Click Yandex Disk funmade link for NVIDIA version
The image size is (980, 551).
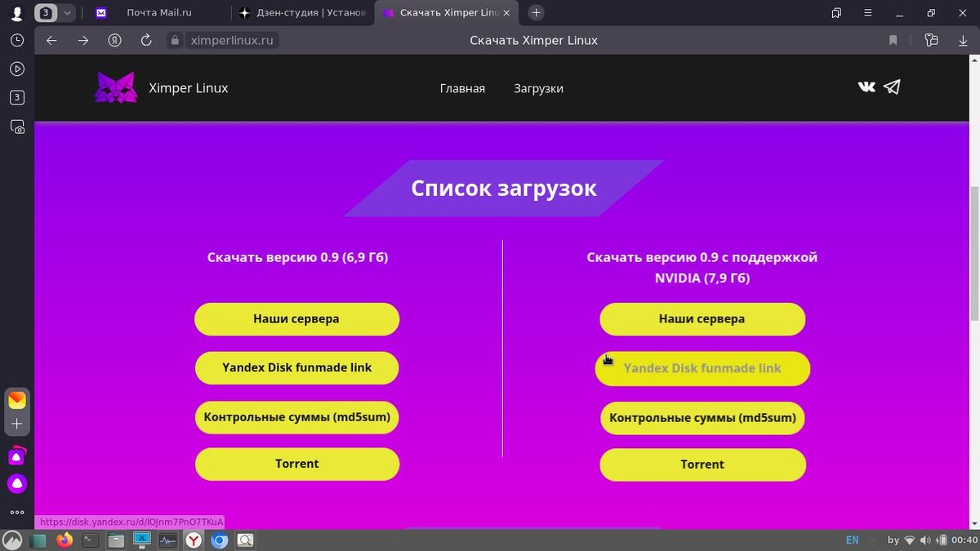(702, 368)
